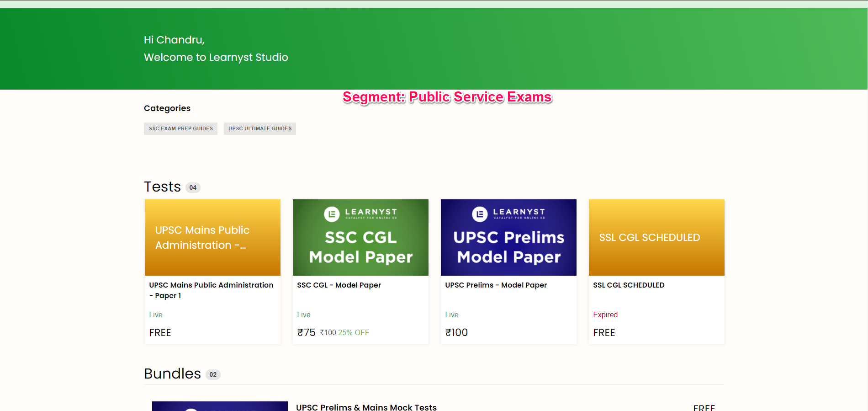Screen dimensions: 868x411
Task: Click the FREE price on SSL CGL card
Action: [604, 332]
